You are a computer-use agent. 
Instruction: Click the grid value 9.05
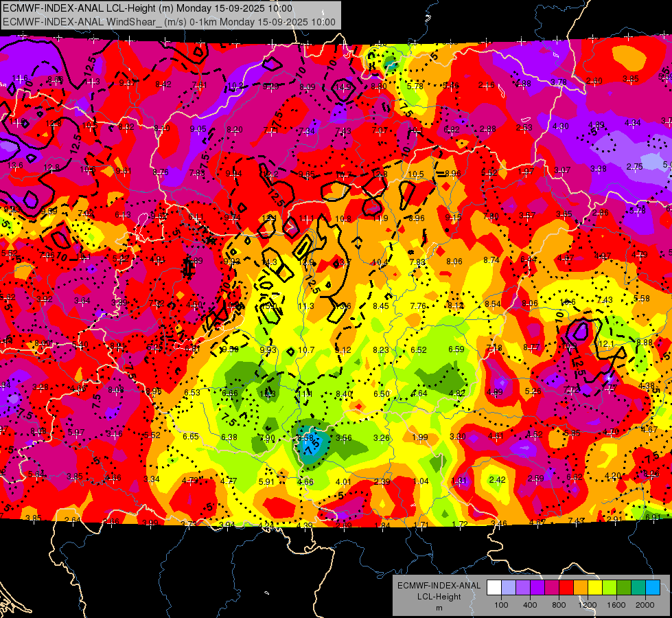198,128
